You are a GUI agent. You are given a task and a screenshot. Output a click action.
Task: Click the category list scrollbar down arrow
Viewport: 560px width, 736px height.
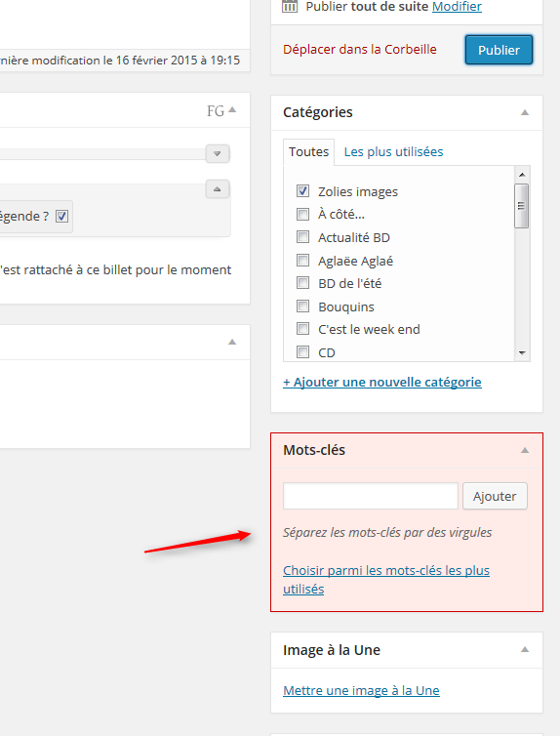[x=522, y=353]
